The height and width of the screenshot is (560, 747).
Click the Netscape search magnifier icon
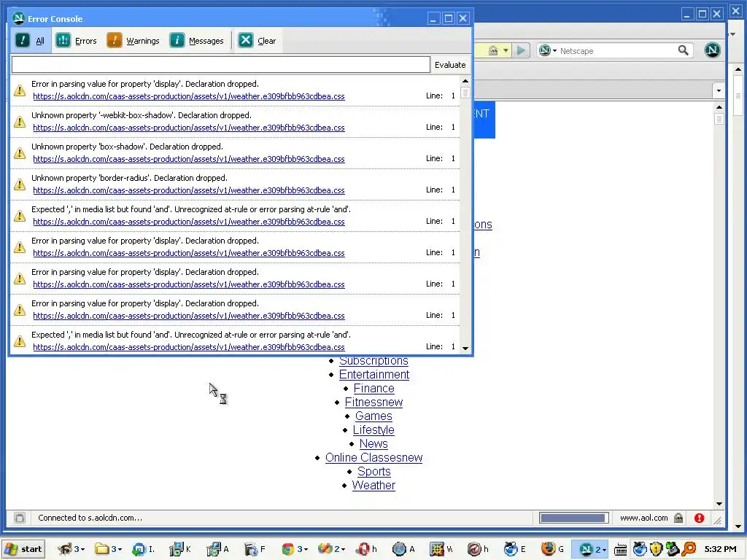tap(683, 50)
